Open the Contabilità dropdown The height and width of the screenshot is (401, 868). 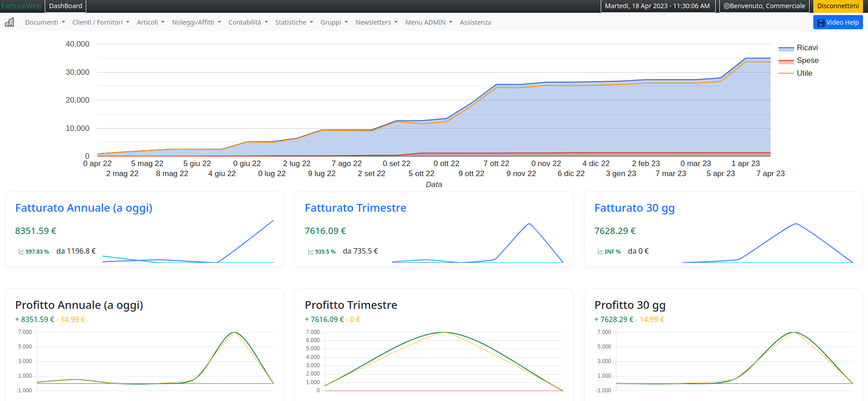tap(248, 22)
